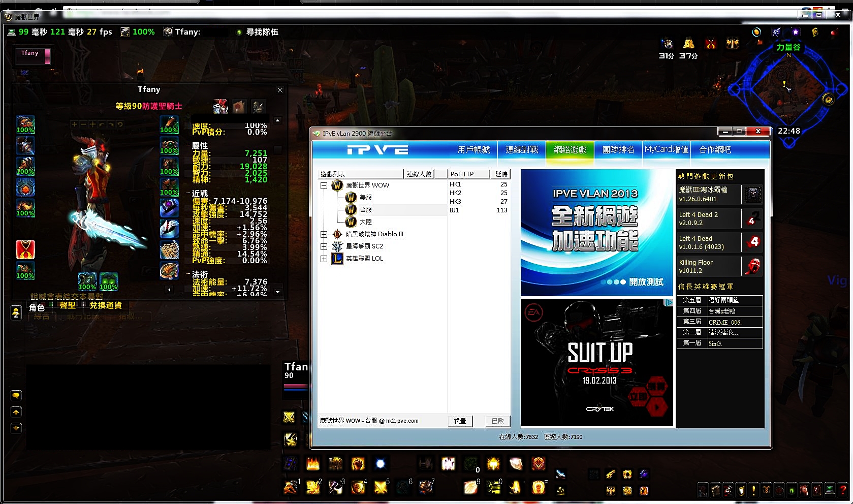Collapse the 近戰 melee stats section

(188, 194)
